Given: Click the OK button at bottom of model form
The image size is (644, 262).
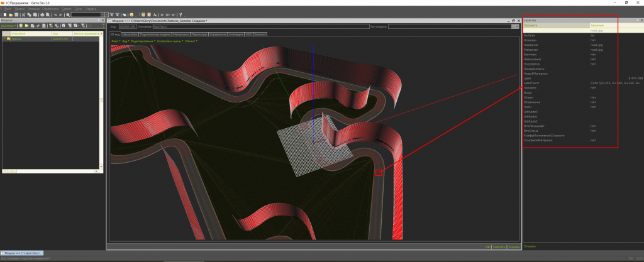Looking at the screenshot, I should (487, 248).
